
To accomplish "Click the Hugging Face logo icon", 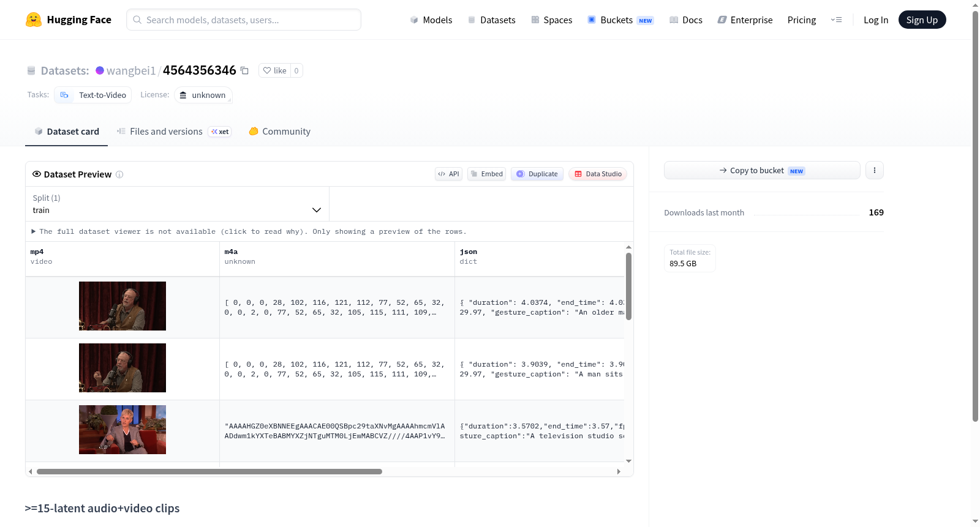I will click(34, 20).
